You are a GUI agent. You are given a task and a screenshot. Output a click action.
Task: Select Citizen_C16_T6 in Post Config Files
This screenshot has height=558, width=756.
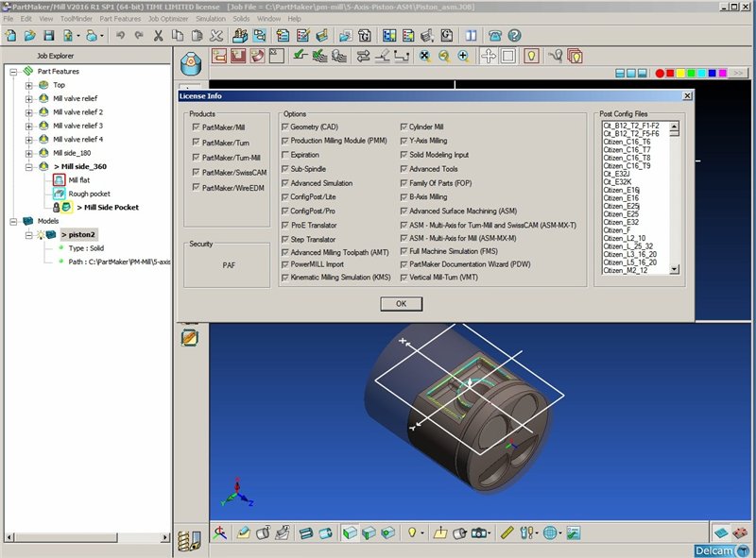[627, 142]
